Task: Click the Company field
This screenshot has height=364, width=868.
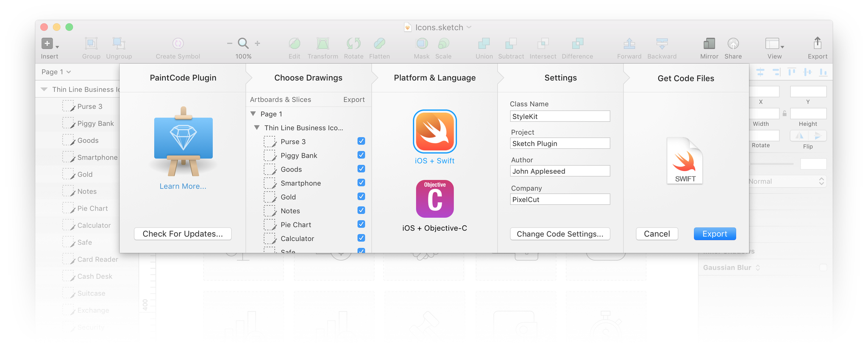Action: 560,199
